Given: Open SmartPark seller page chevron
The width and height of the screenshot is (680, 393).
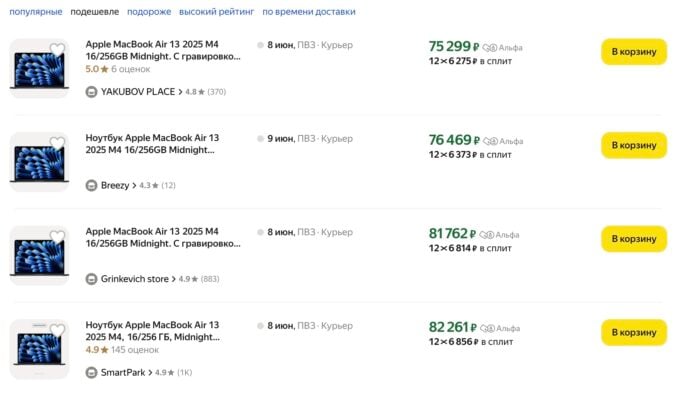Looking at the screenshot, I should (x=150, y=373).
